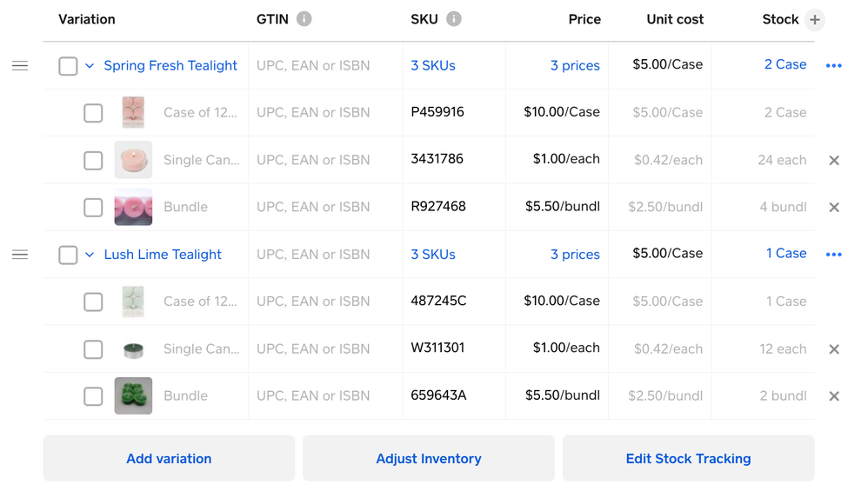Select the Spring Fresh Tealight checkbox
The image size is (868, 491).
68,66
